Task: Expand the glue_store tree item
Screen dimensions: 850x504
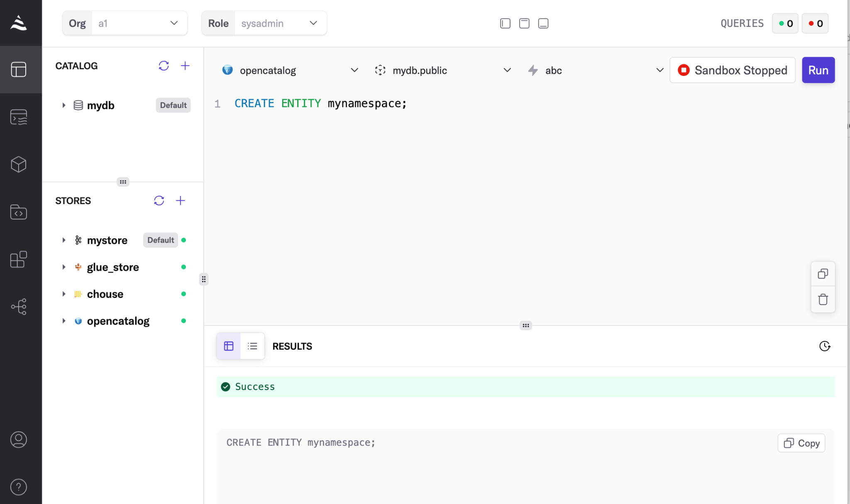Action: pos(64,267)
